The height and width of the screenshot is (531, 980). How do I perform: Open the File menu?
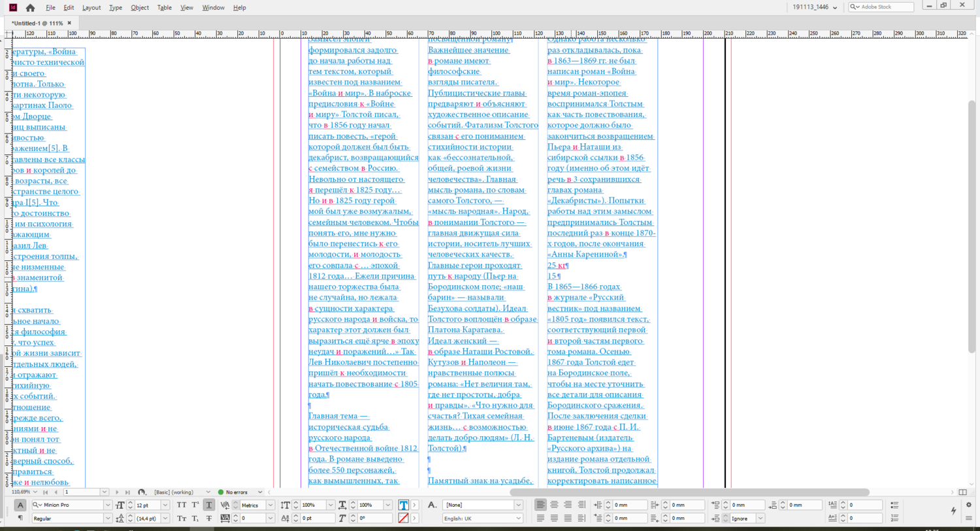coord(51,7)
